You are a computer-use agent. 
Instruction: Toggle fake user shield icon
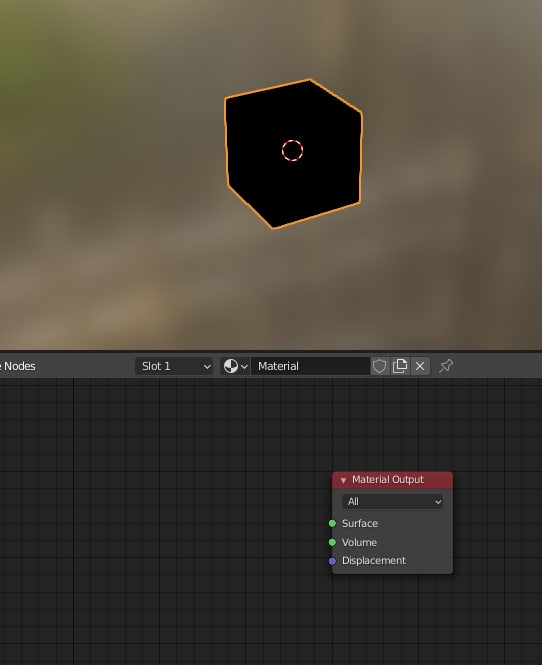380,366
